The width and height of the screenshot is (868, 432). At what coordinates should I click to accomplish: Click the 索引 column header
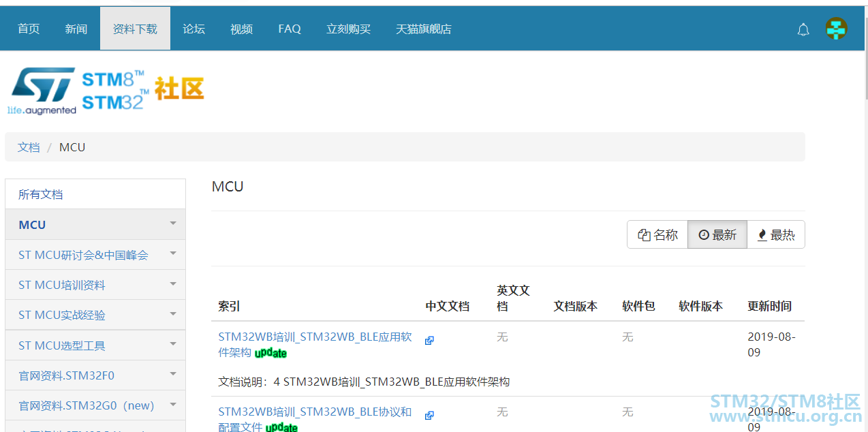229,307
